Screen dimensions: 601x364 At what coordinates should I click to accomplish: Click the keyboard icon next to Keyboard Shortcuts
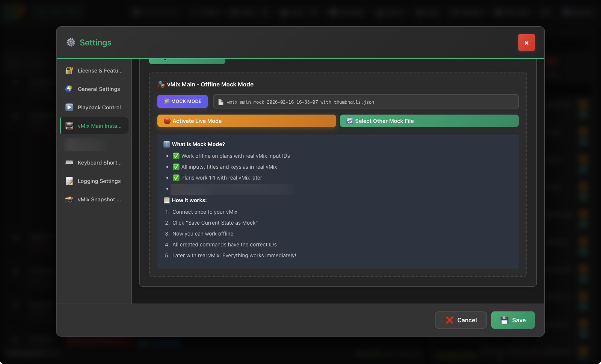pyautogui.click(x=69, y=162)
